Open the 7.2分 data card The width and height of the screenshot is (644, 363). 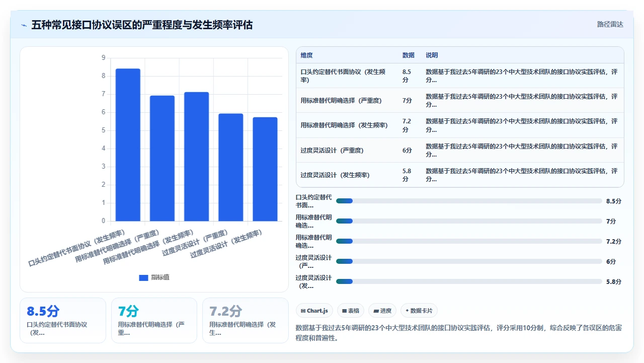tap(246, 320)
